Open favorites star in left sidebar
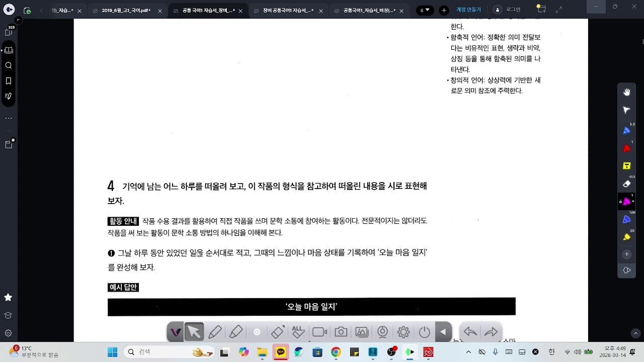644x362 pixels. [x=8, y=298]
